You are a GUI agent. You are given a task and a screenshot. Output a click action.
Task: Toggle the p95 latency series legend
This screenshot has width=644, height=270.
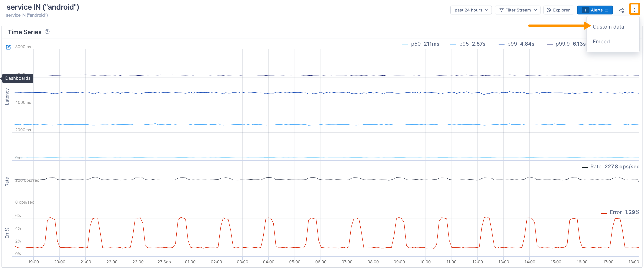click(468, 44)
